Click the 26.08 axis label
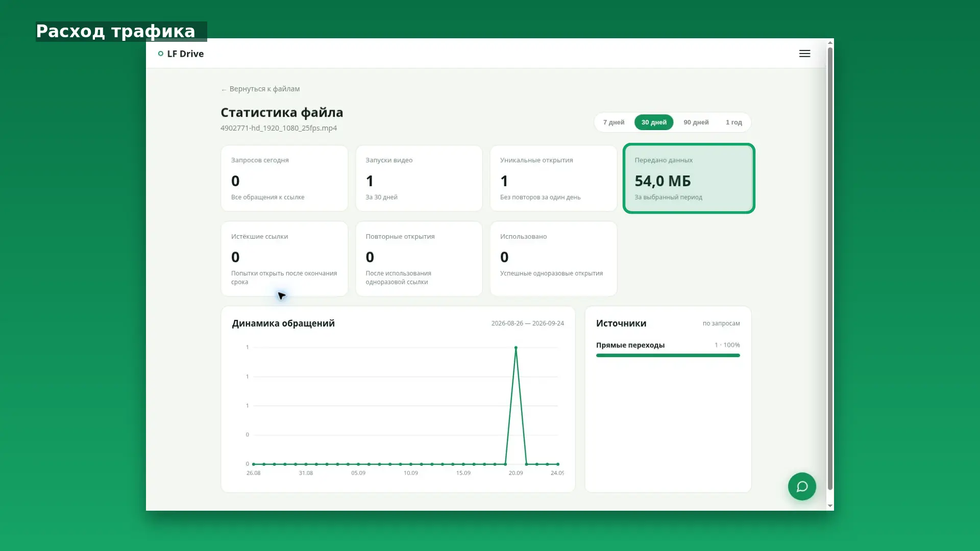Image resolution: width=980 pixels, height=551 pixels. point(253,473)
